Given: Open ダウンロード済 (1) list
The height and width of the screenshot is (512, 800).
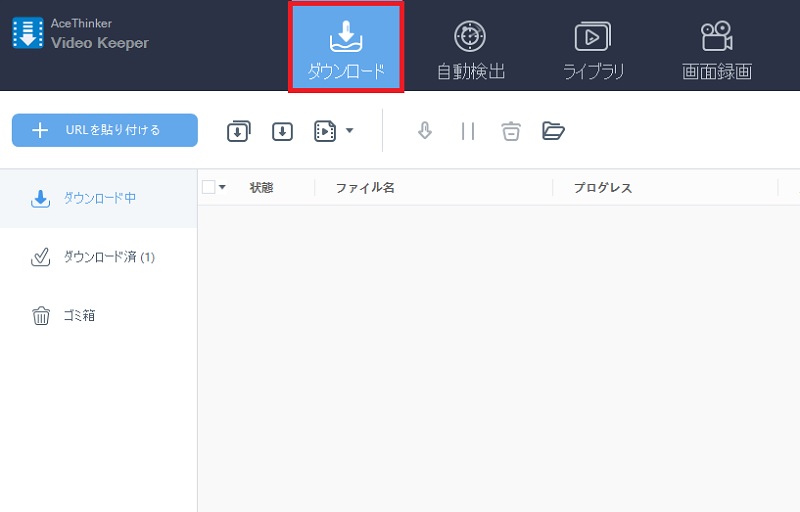Looking at the screenshot, I should (98, 257).
